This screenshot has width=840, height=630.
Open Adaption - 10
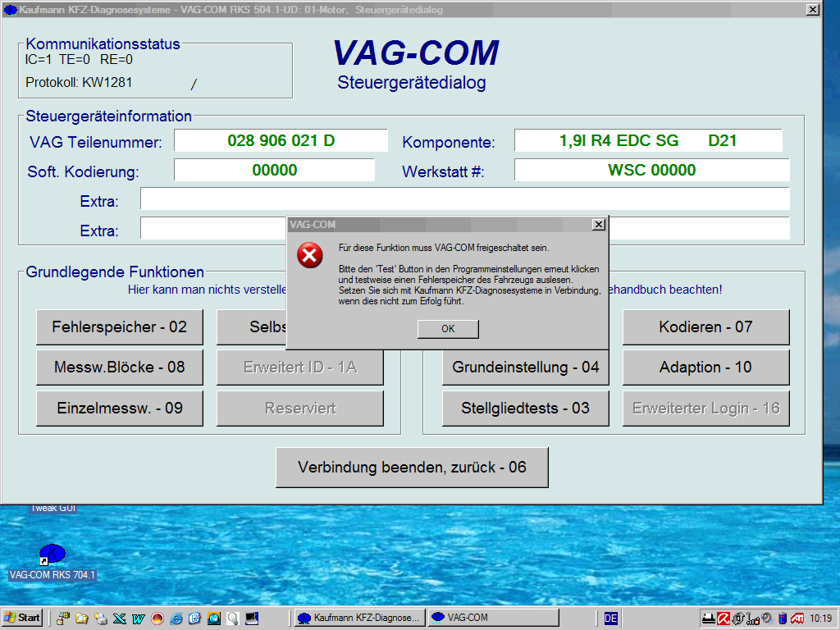[x=706, y=367]
